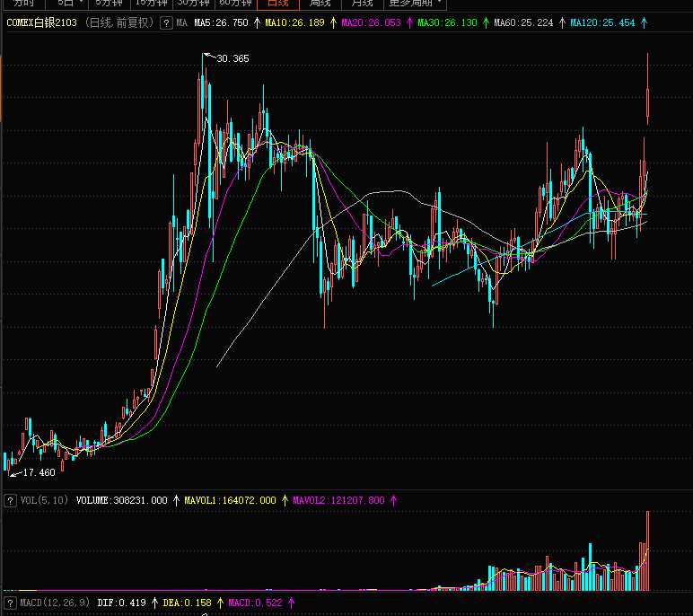693x616 pixels.
Task: Select the cyan MA120:25.454 legend value
Action: 602,23
